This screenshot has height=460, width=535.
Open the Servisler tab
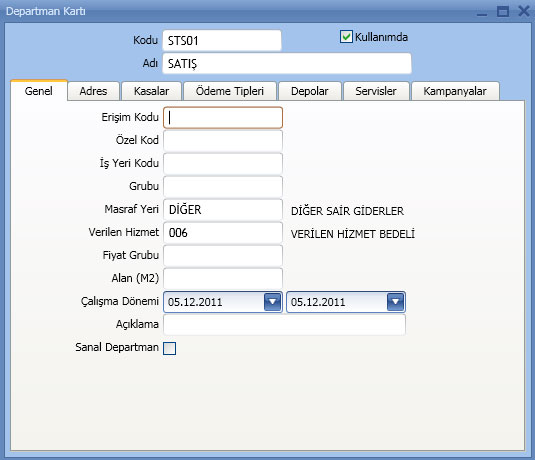point(376,91)
